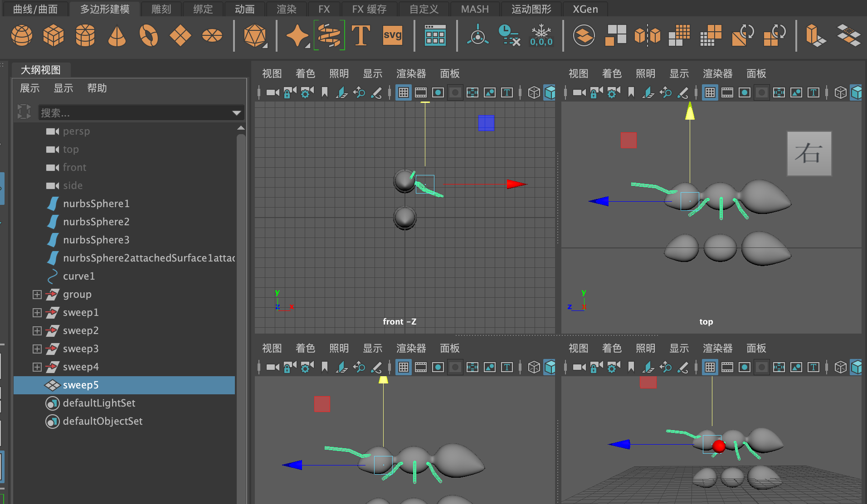Import SVG with the svg shelf icon
This screenshot has height=504, width=867.
393,35
